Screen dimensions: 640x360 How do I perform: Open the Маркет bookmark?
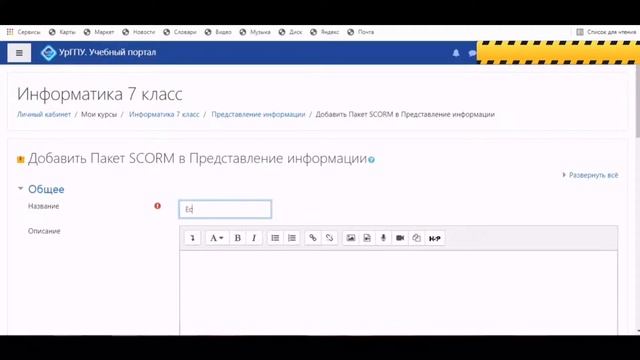[x=99, y=32]
